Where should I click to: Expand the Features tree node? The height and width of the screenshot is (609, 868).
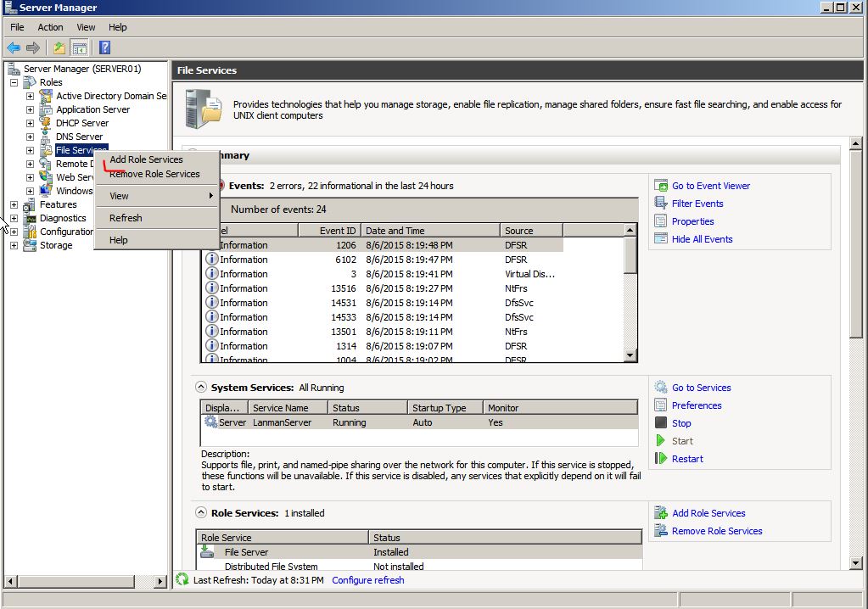point(14,204)
